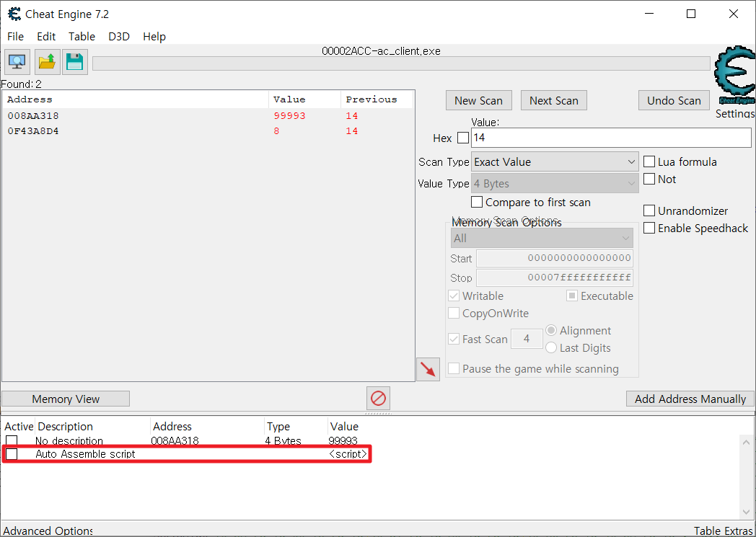Click the Description header in address table
The image size is (756, 537).
[92, 427]
